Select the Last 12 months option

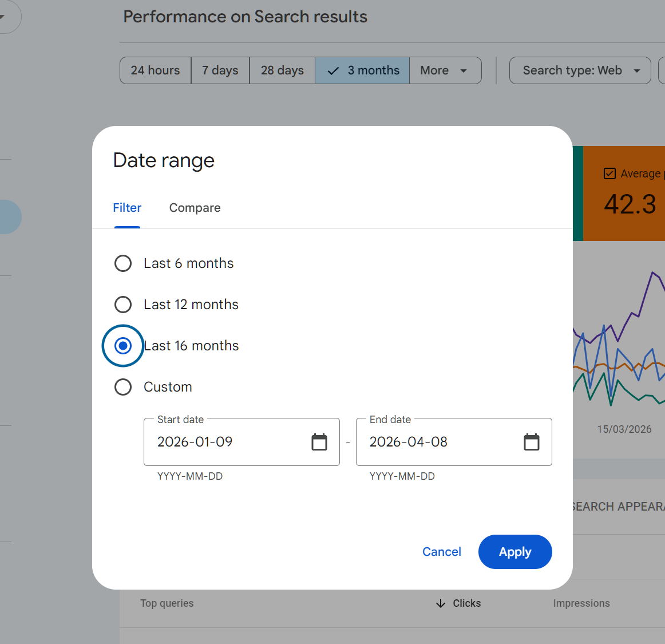pyautogui.click(x=123, y=305)
